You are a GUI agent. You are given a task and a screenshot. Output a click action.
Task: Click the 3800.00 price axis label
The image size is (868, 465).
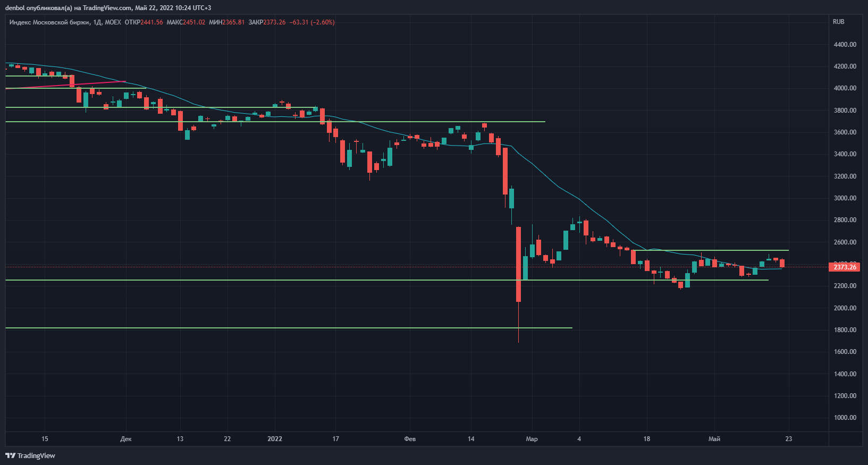(845, 111)
